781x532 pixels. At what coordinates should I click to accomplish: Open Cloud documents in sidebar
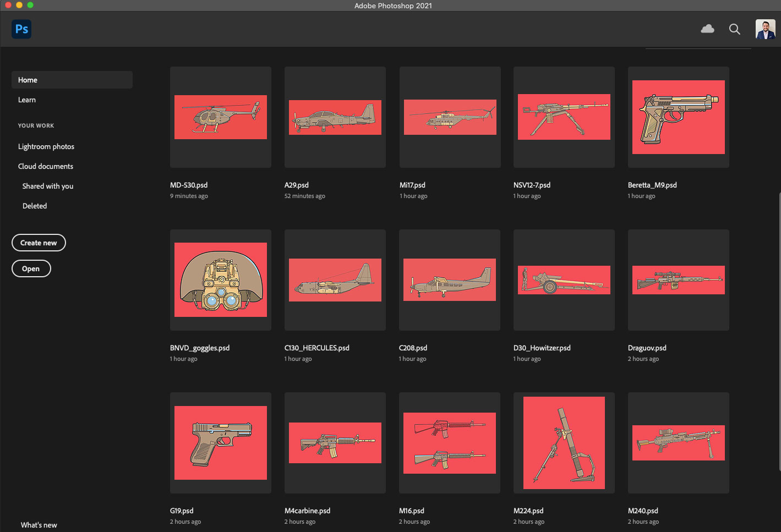pyautogui.click(x=46, y=166)
